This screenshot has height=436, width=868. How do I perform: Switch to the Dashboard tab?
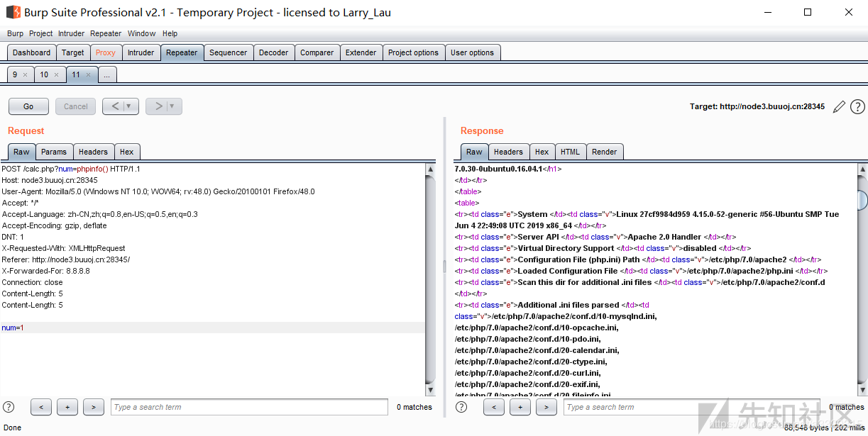[31, 52]
